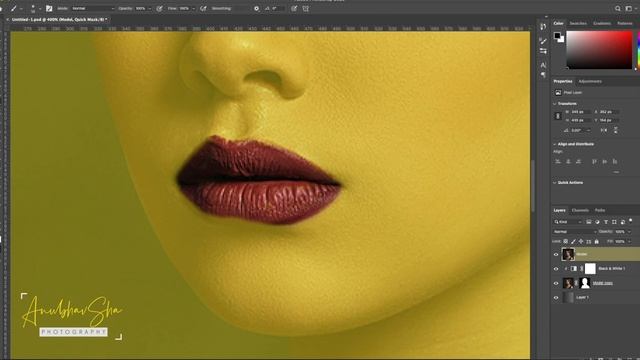The height and width of the screenshot is (360, 640).
Task: Pick a color in the red color field
Action: tap(599, 50)
